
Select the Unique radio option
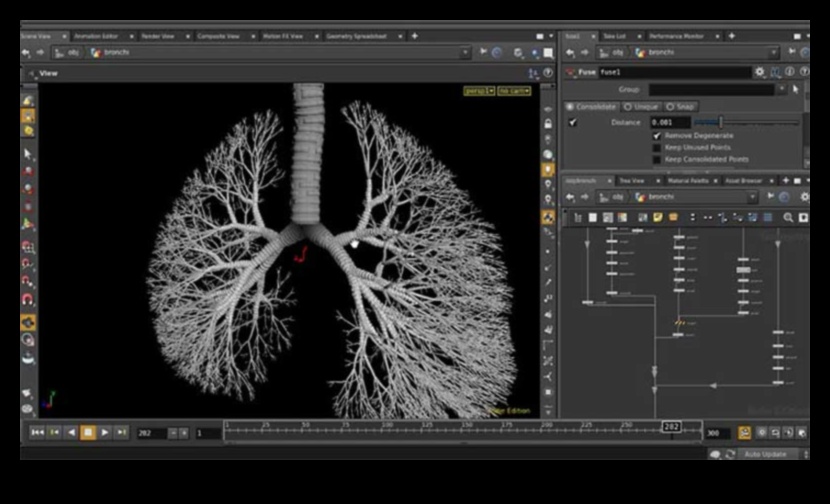(x=628, y=106)
